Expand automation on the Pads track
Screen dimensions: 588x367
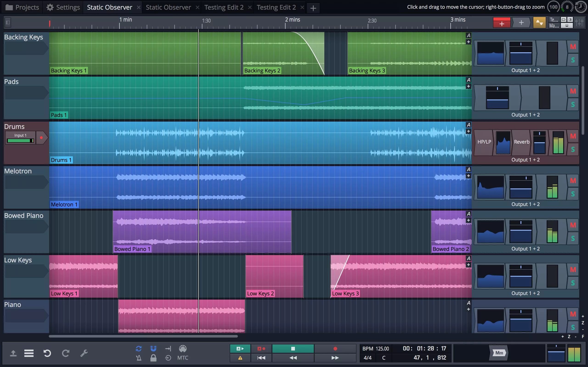[x=469, y=80]
